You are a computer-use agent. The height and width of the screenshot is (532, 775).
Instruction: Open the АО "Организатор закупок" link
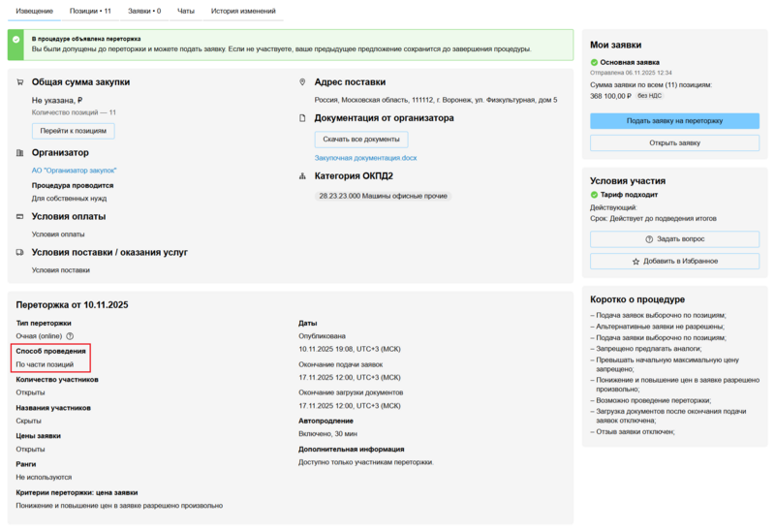click(73, 170)
